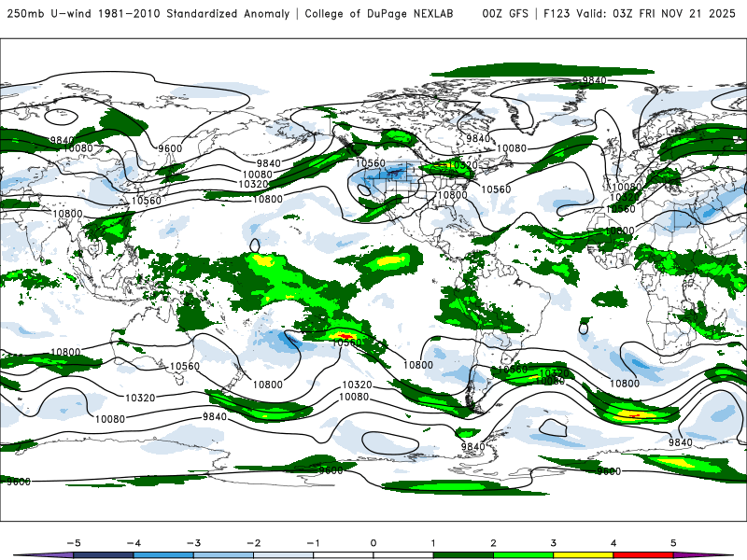Click the '-4' colorbar tick label
Screen dimensions: 747x560
(134, 543)
